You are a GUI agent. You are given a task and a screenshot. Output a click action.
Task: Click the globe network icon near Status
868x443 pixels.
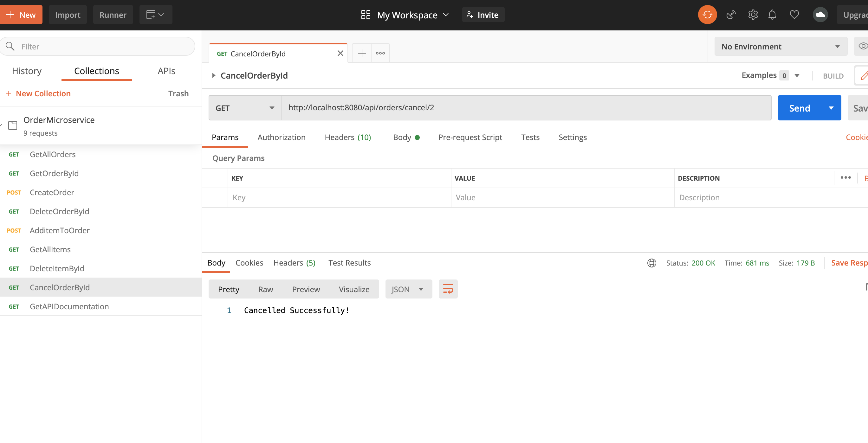click(651, 263)
